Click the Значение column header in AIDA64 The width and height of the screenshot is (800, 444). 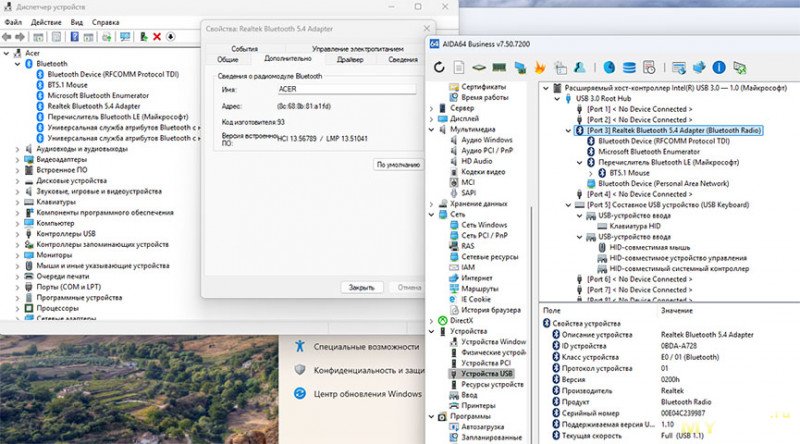pos(677,310)
